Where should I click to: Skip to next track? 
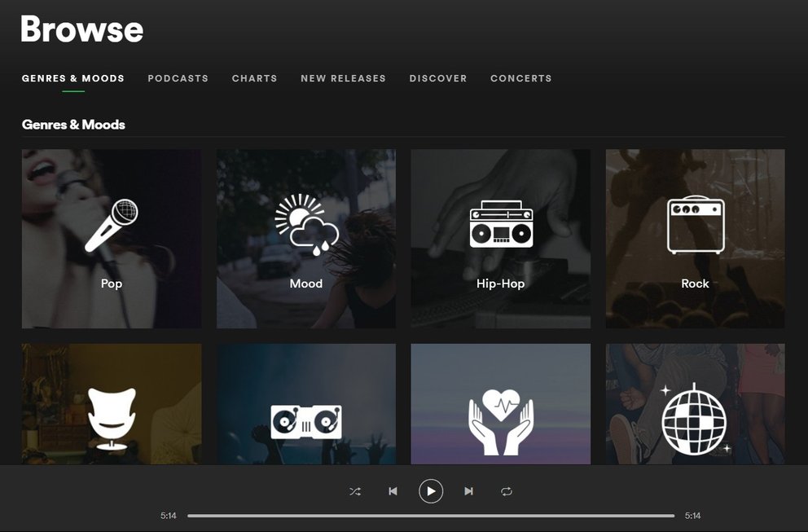pos(468,491)
